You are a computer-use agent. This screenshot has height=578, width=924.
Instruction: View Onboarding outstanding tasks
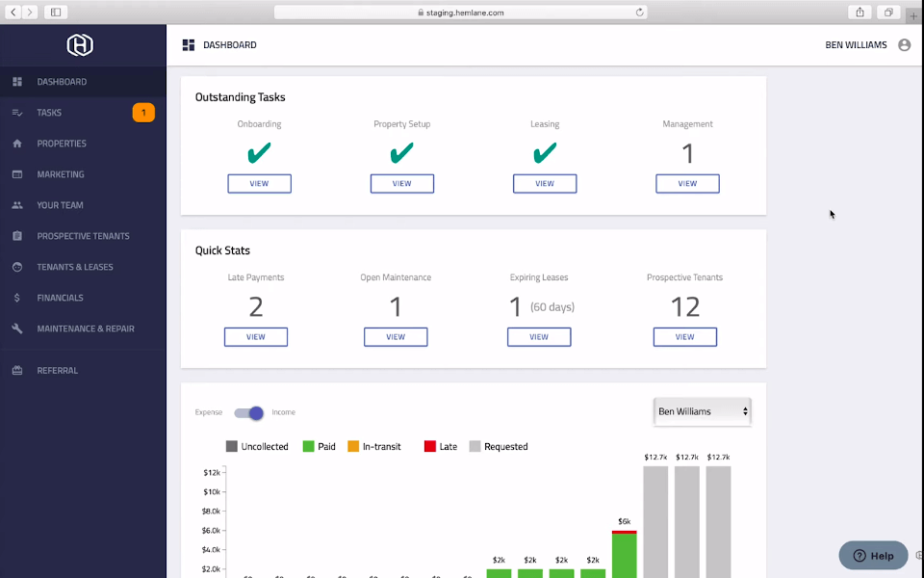[259, 183]
